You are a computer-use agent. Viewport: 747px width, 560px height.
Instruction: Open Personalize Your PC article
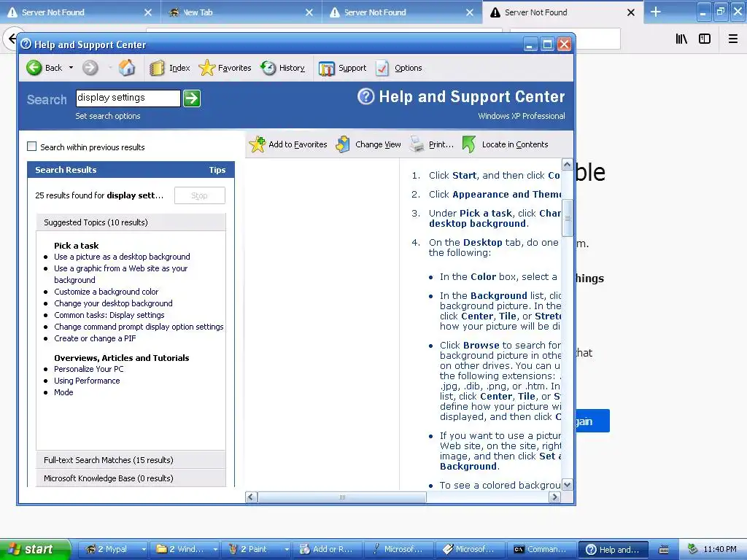click(88, 369)
